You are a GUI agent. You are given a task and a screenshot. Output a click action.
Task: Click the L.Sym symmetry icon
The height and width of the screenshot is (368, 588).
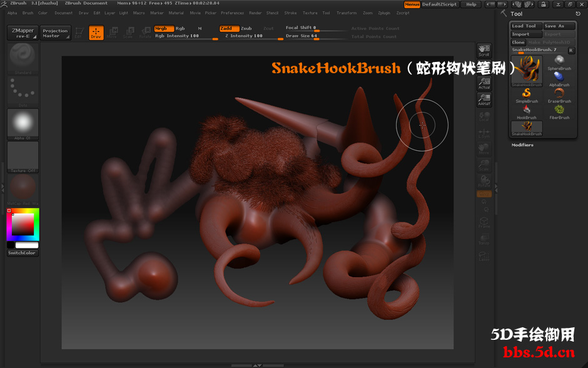pos(484,133)
